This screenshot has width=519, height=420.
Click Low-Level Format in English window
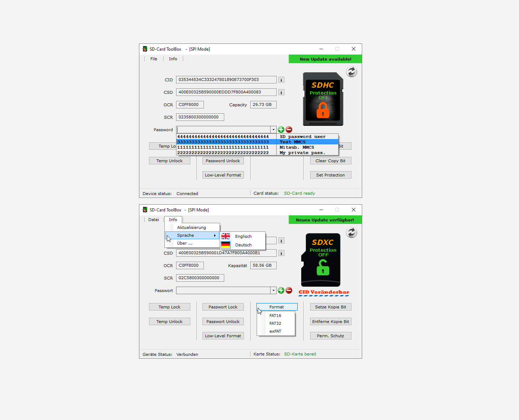(223, 175)
